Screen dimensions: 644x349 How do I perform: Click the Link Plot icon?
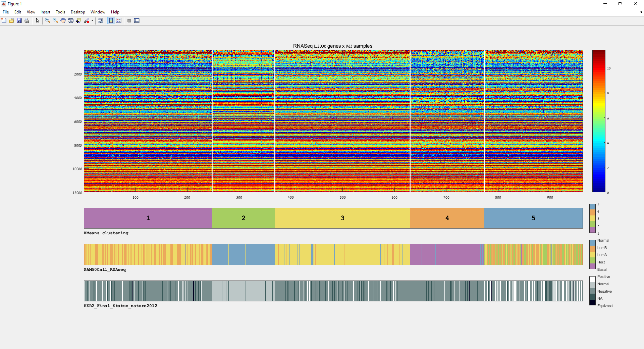point(100,21)
